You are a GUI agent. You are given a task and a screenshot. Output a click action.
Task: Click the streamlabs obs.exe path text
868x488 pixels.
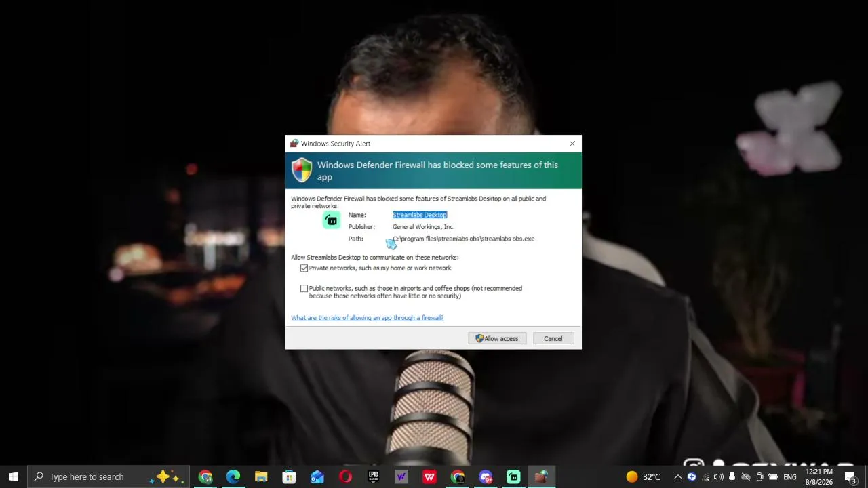464,239
